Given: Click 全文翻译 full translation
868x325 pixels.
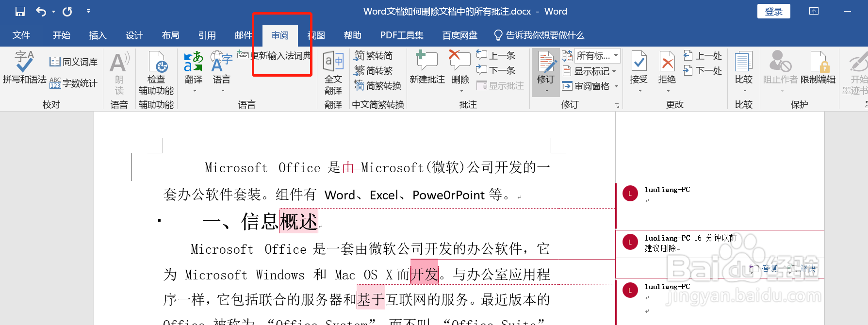Looking at the screenshot, I should click(333, 73).
